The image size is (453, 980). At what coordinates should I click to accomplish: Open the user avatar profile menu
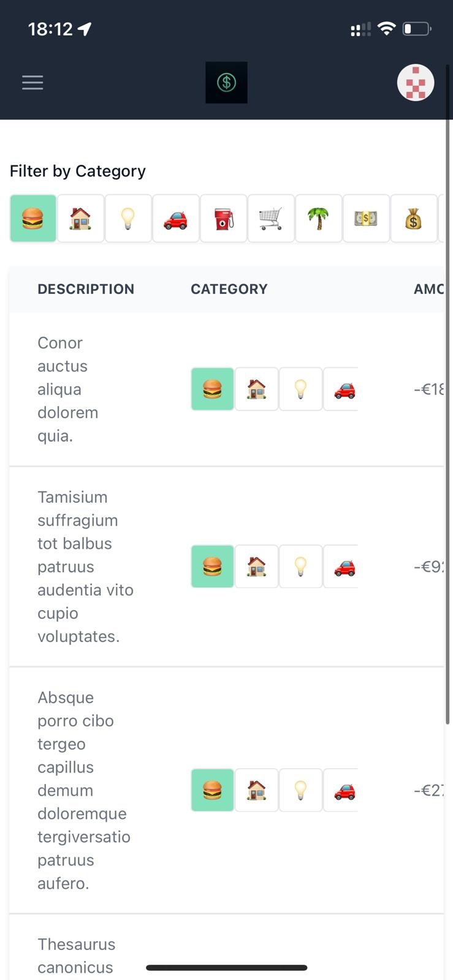coord(416,82)
